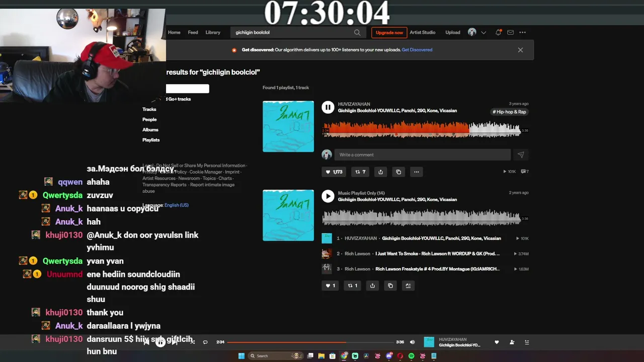Viewport: 644px width, 362px height.
Task: Send the comment with paper plane button
Action: 521,155
